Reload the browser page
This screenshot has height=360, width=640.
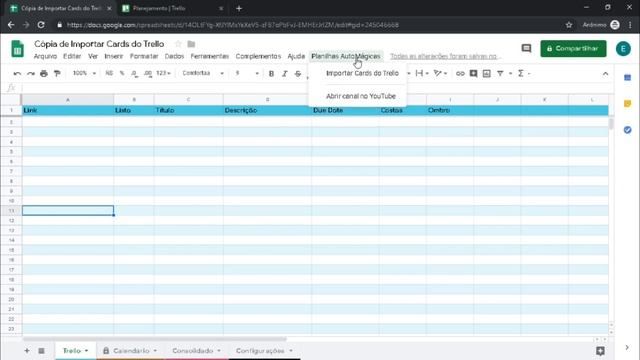41,25
